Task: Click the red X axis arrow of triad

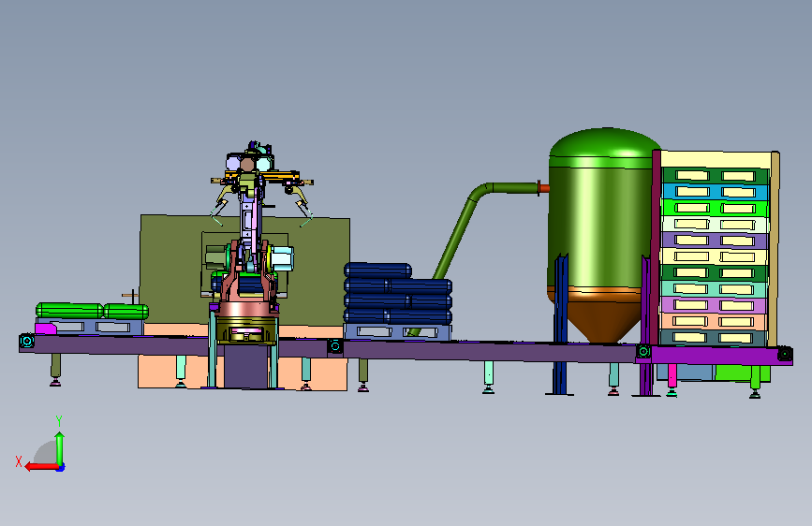Action: 41,466
